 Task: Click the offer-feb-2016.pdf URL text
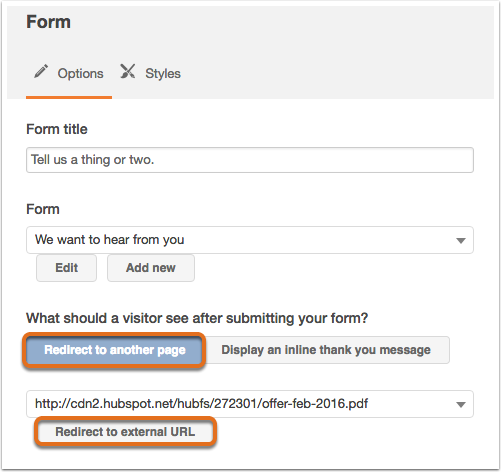click(201, 404)
